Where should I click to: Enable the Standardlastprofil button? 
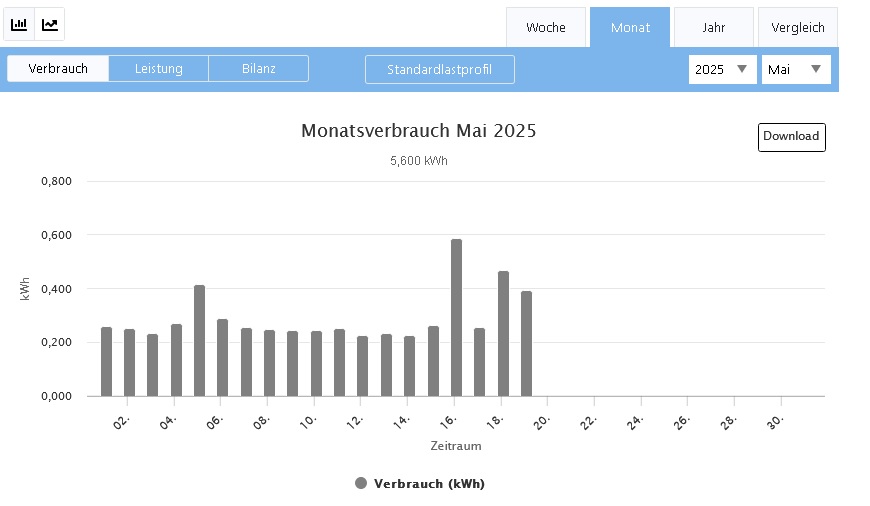tap(440, 69)
